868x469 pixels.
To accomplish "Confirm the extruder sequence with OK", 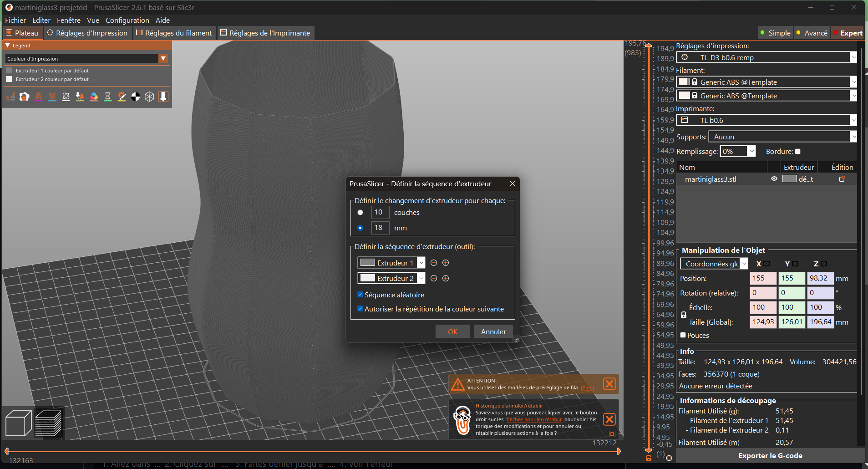I will click(x=452, y=331).
